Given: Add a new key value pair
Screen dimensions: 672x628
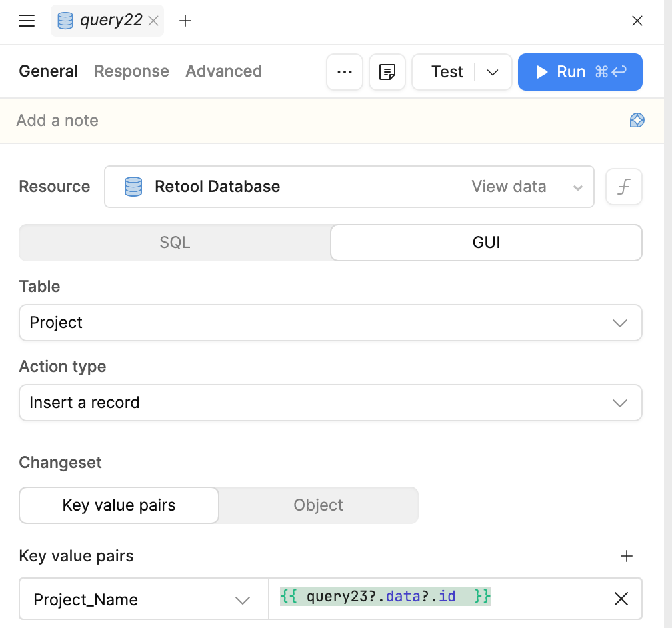Looking at the screenshot, I should click(x=626, y=556).
